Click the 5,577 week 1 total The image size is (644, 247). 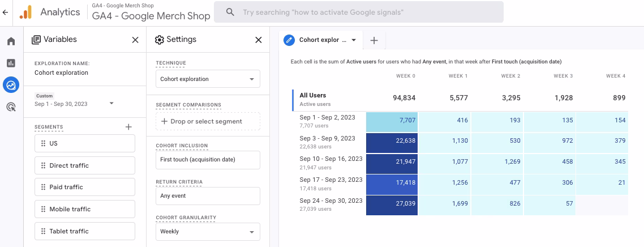[459, 98]
